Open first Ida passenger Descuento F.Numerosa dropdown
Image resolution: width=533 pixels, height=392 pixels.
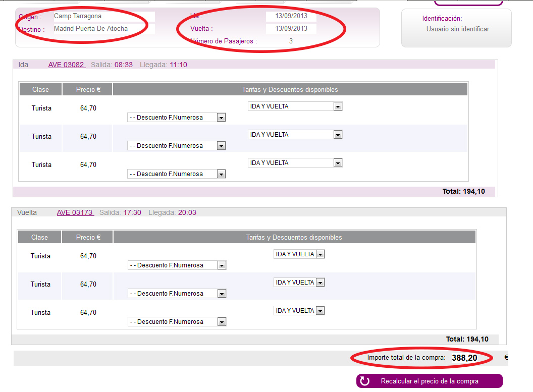click(177, 117)
